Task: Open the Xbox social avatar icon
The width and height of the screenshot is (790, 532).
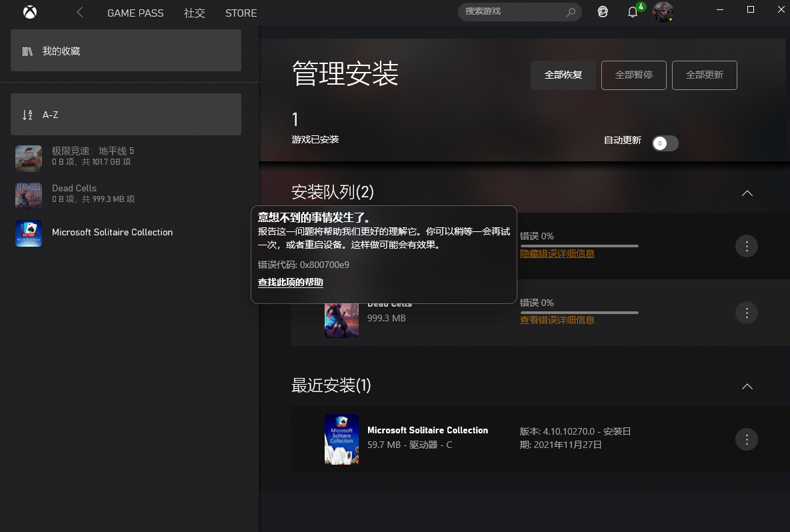Action: point(603,11)
